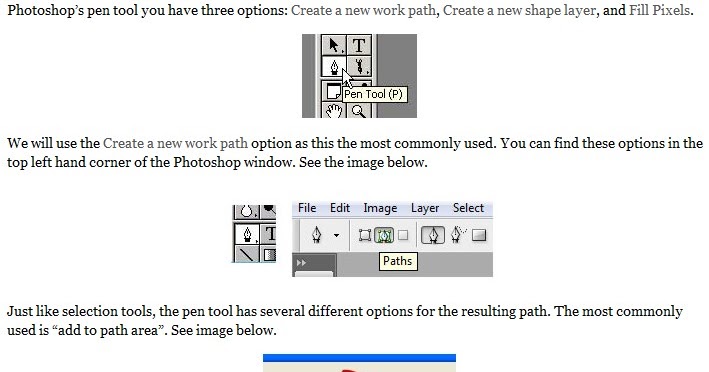Select the Path Selection arrow tool

[334, 45]
